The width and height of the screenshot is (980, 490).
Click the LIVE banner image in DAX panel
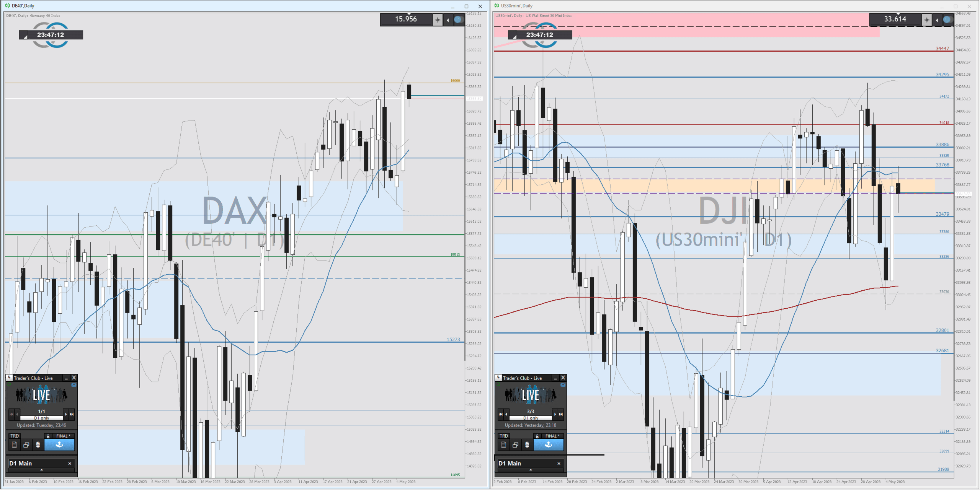[41, 395]
